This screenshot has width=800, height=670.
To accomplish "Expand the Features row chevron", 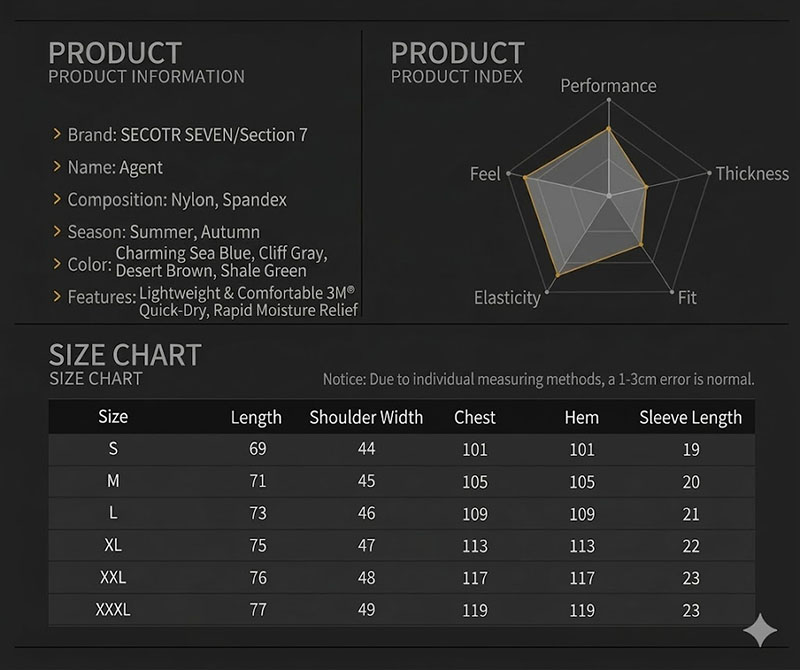I will [58, 297].
